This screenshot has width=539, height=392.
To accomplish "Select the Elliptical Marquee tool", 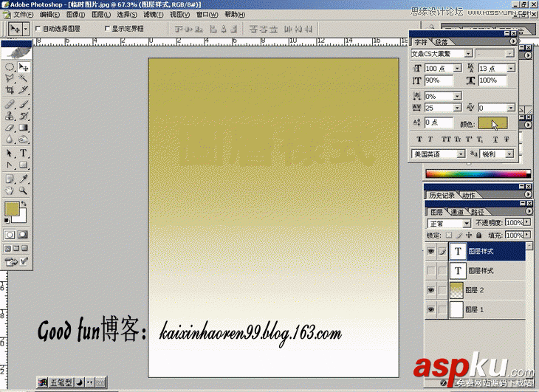I will pyautogui.click(x=10, y=67).
